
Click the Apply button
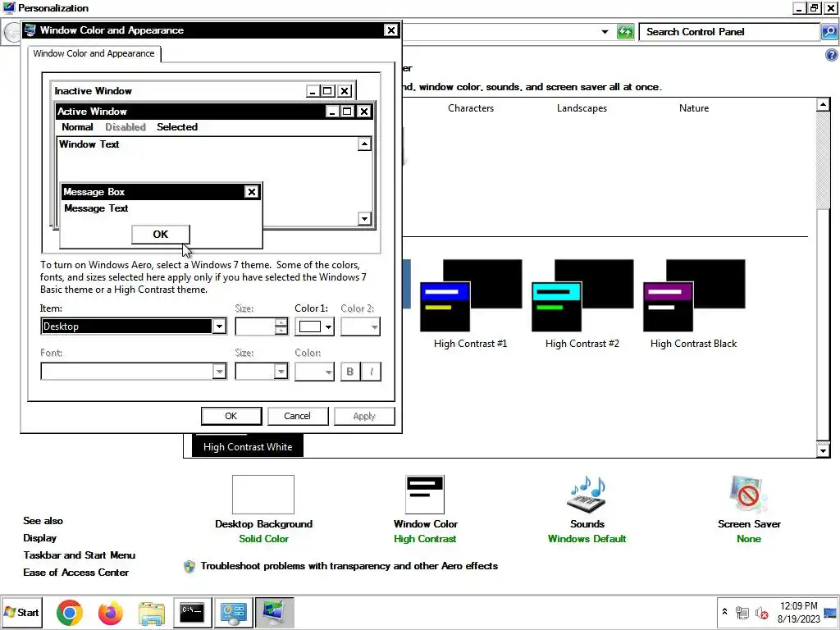[364, 416]
